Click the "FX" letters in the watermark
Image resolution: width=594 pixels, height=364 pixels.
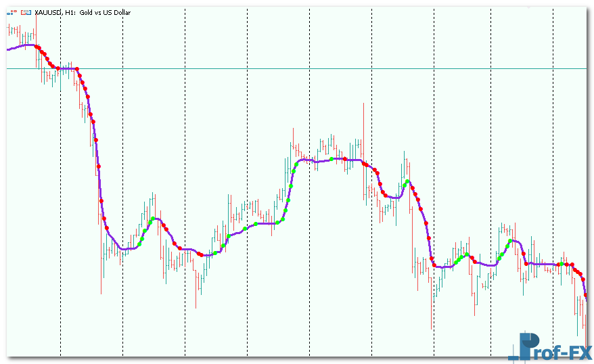click(577, 352)
